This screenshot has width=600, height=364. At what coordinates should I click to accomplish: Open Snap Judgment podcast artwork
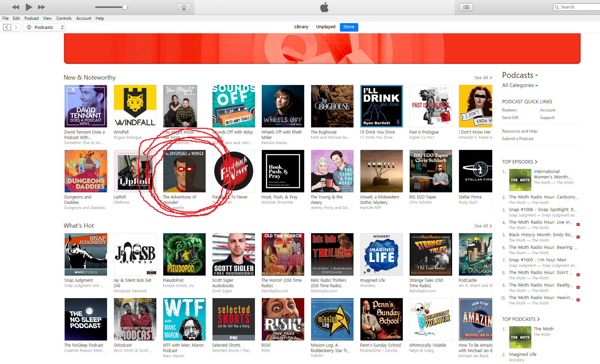tap(86, 254)
